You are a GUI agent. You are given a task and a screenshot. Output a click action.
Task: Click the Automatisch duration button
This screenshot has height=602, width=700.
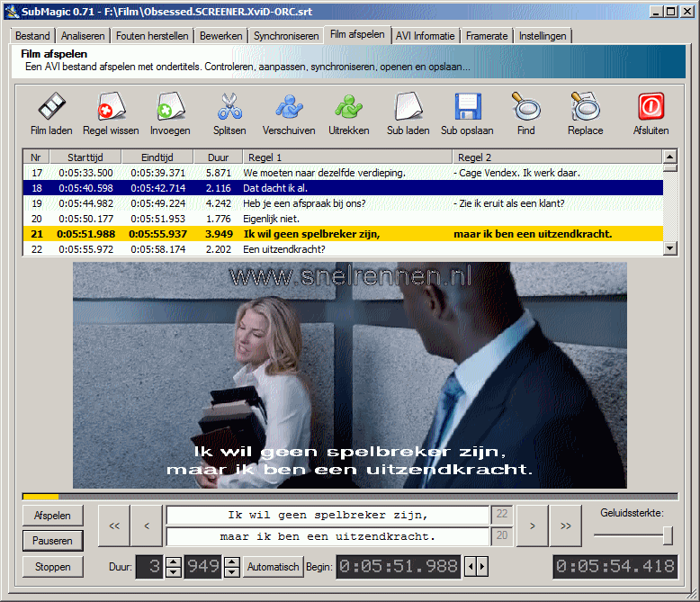coord(274,567)
